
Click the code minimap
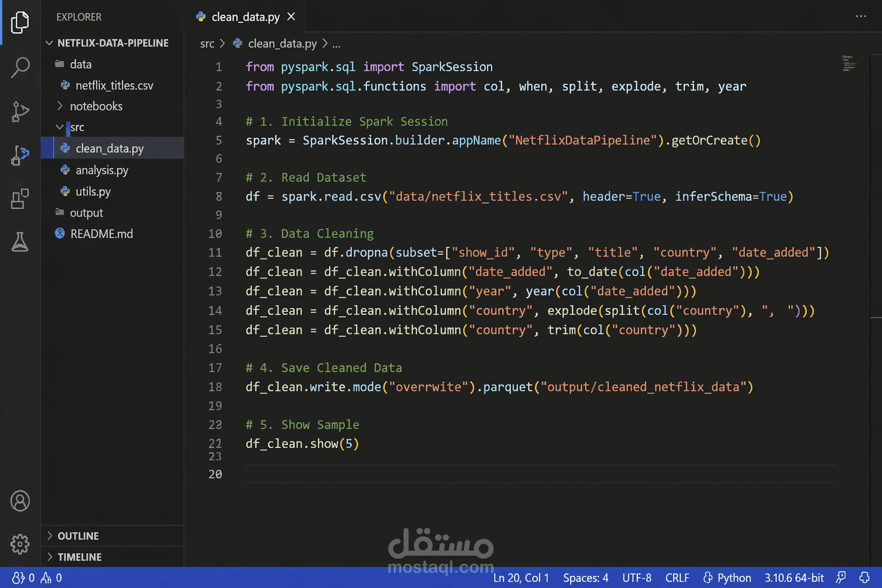tap(849, 63)
